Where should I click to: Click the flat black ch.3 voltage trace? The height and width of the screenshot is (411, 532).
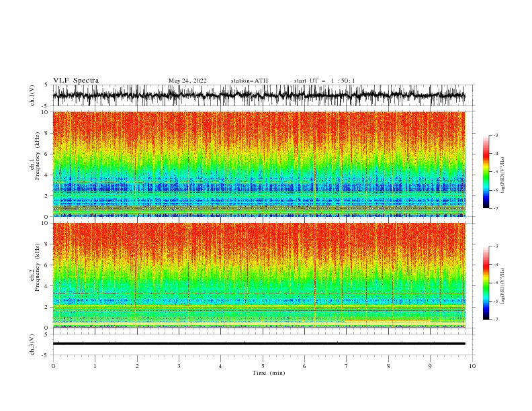pyautogui.click(x=259, y=344)
